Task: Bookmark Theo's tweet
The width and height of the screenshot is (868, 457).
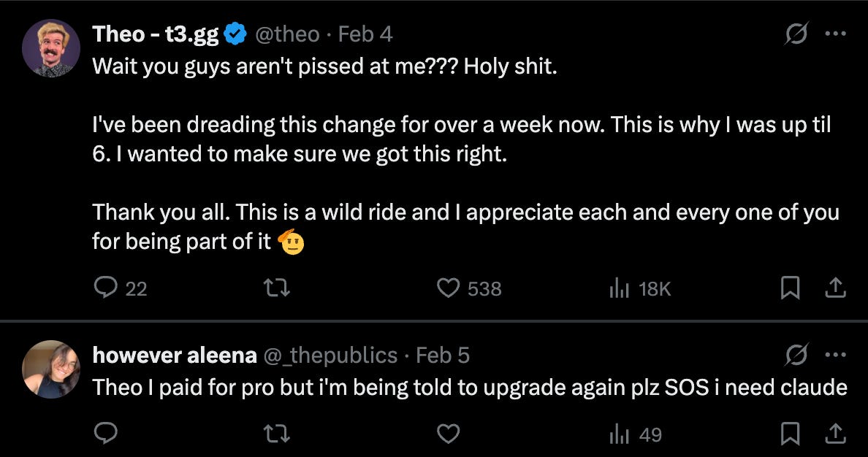Action: tap(790, 289)
